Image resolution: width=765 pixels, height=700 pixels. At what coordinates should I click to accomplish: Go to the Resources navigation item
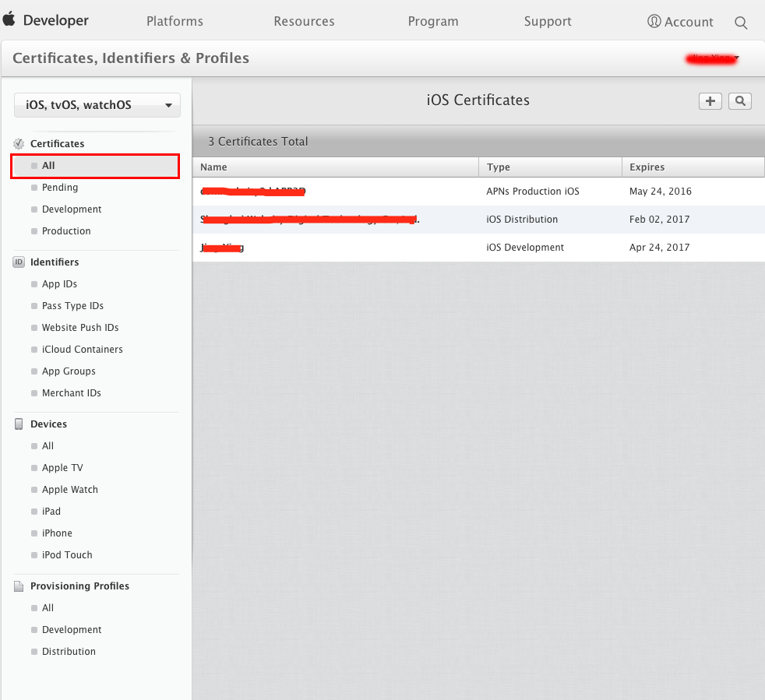coord(304,22)
